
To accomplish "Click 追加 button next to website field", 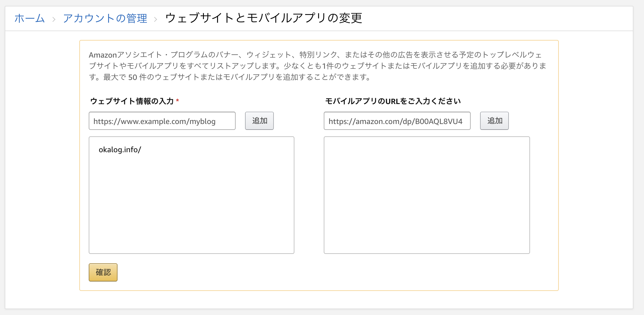I will (259, 121).
